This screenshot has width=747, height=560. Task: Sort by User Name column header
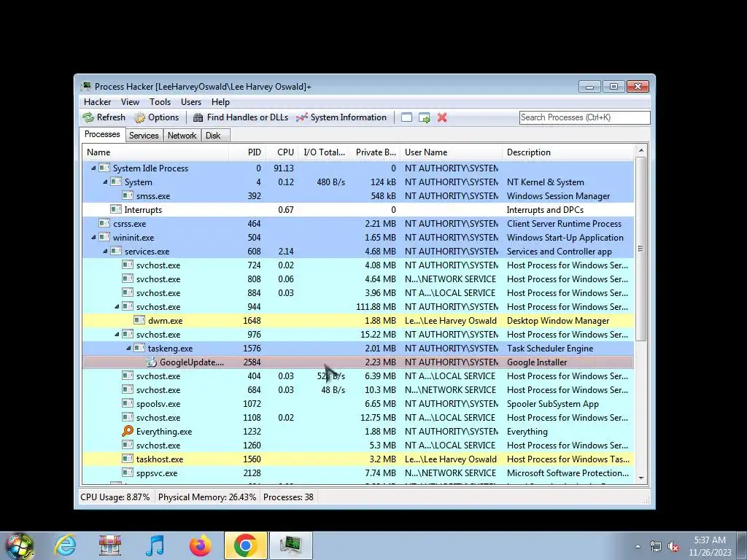tap(451, 152)
